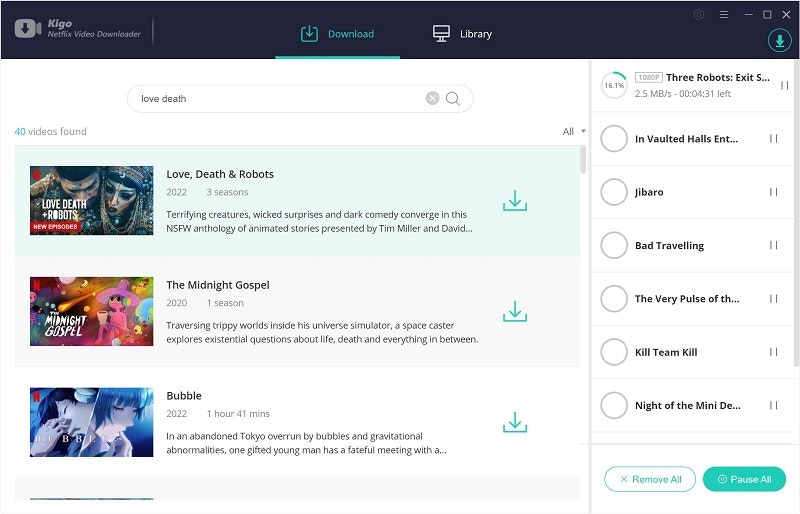800x514 pixels.
Task: Click '2.5 MB/s - 00:04:31 left' status
Action: pyautogui.click(x=683, y=93)
